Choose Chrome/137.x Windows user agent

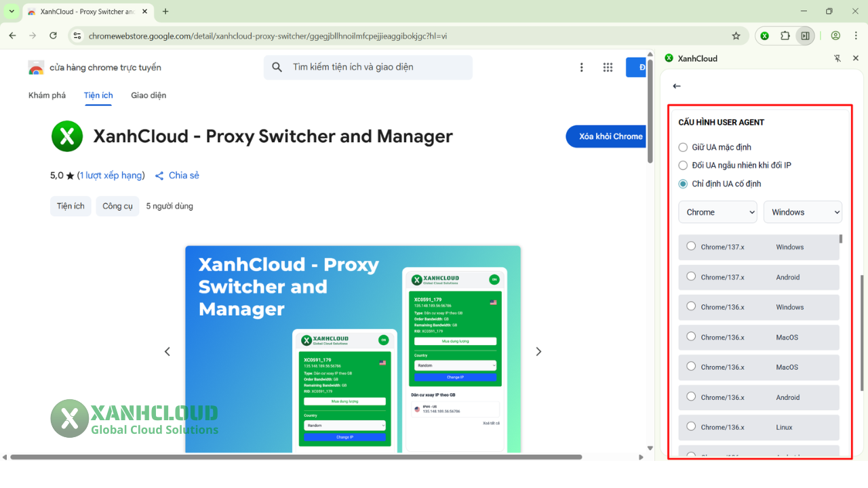(759, 247)
